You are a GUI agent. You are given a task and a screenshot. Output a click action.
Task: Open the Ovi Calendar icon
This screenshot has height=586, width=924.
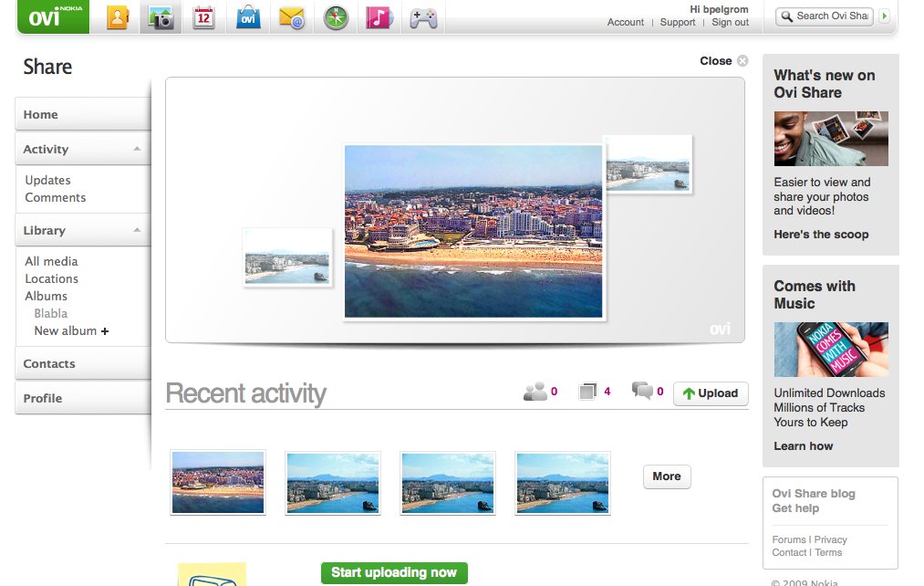tap(204, 17)
